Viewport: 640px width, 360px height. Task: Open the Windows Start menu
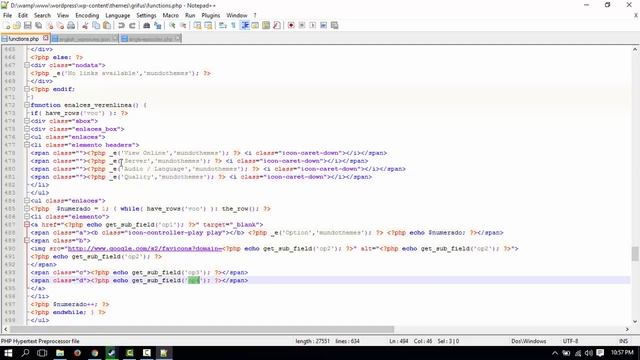8,353
